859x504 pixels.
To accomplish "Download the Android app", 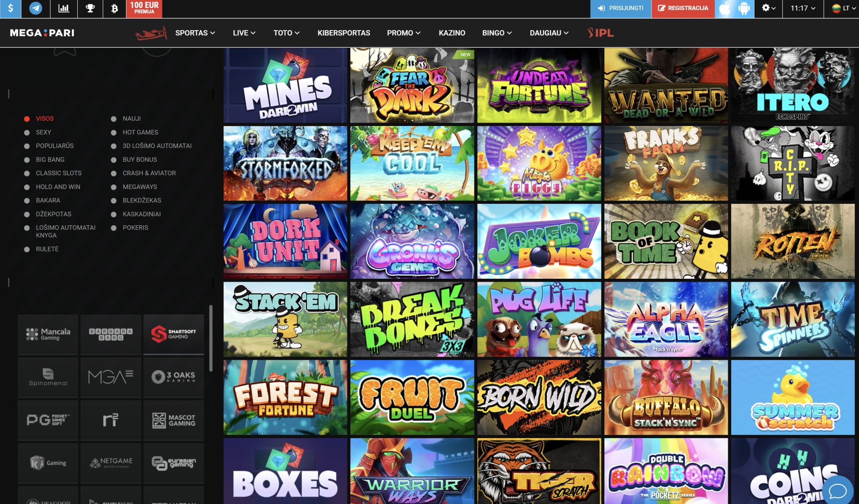I will point(744,9).
